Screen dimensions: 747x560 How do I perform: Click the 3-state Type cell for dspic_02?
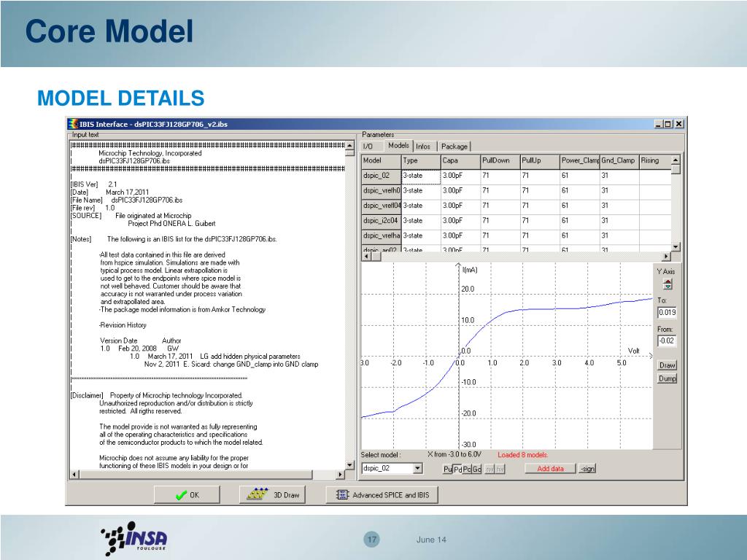(x=421, y=176)
